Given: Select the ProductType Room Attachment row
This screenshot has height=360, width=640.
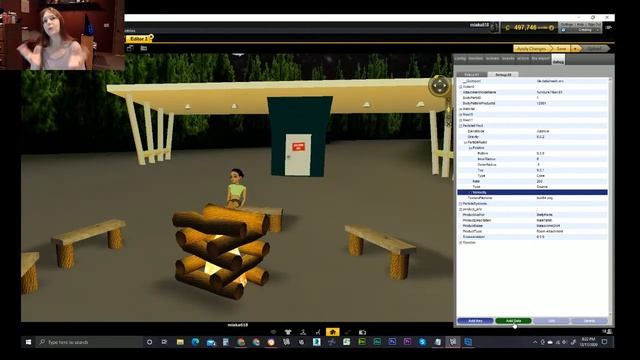Looking at the screenshot, I should 532,231.
